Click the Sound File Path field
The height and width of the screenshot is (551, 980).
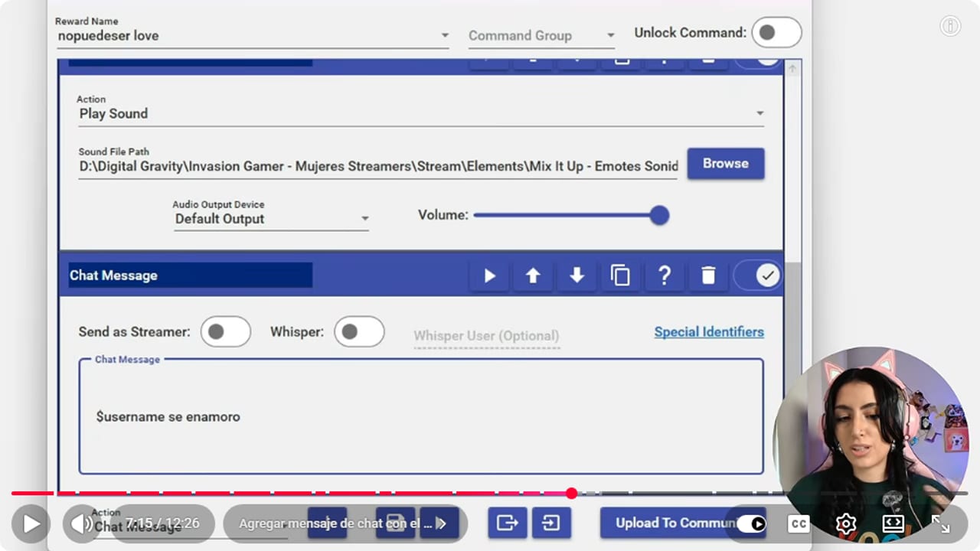(x=378, y=166)
